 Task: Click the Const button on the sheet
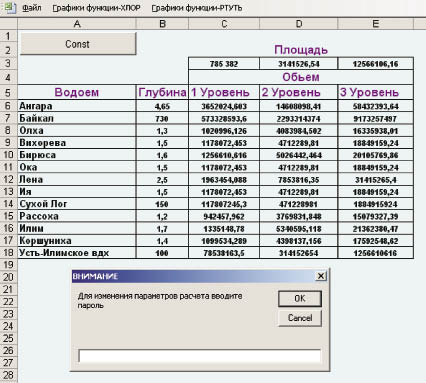click(78, 44)
